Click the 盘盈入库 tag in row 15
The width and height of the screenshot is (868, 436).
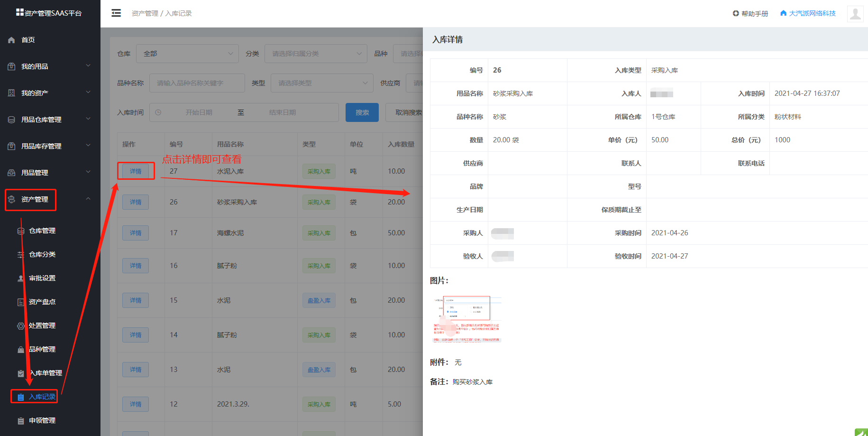tap(319, 300)
